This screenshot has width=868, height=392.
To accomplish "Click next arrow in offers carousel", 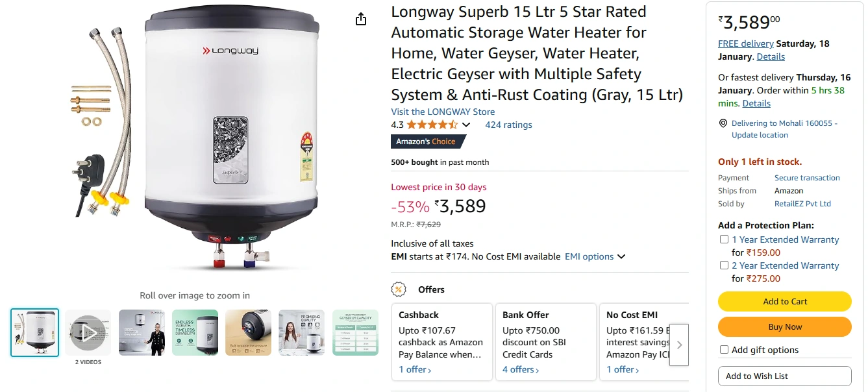I will pyautogui.click(x=679, y=345).
